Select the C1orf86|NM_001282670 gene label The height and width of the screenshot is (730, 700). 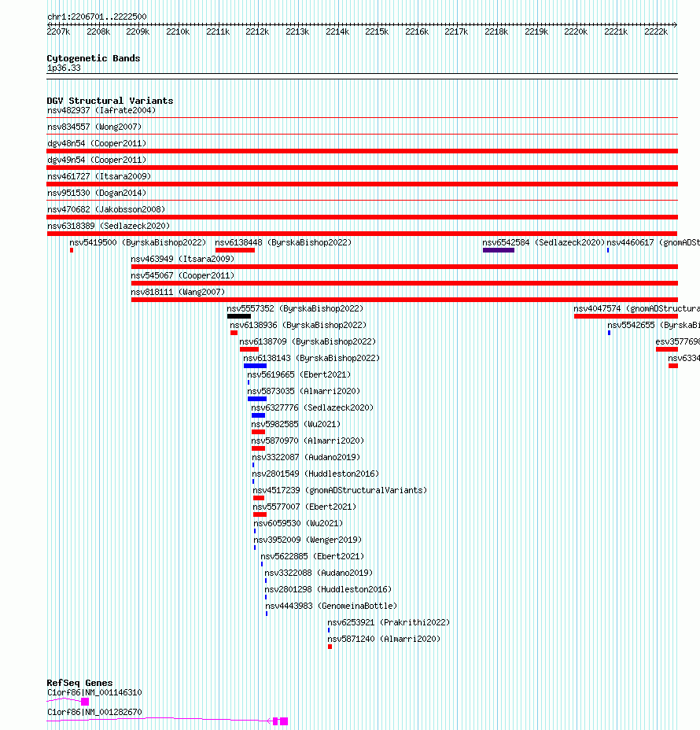94,713
